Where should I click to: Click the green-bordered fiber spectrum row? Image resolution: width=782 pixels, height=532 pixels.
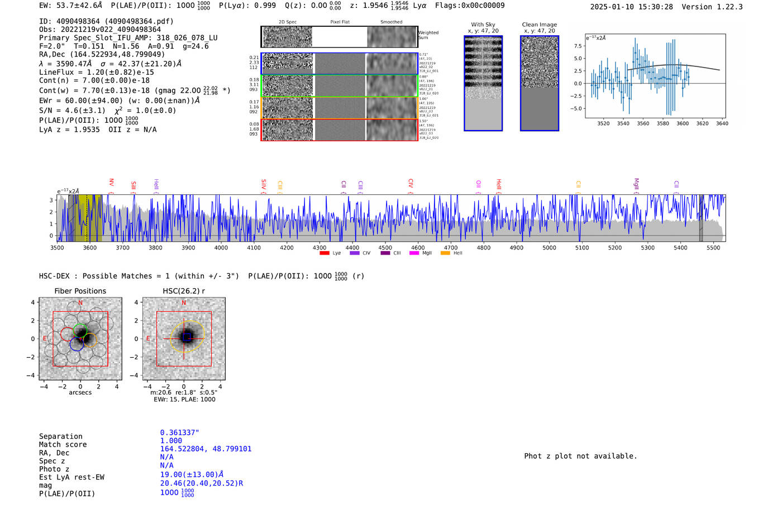339,86
